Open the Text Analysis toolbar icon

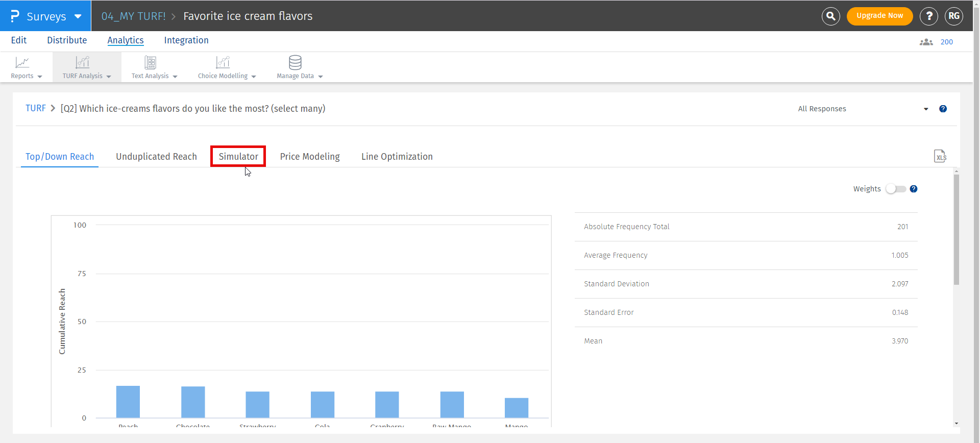150,63
